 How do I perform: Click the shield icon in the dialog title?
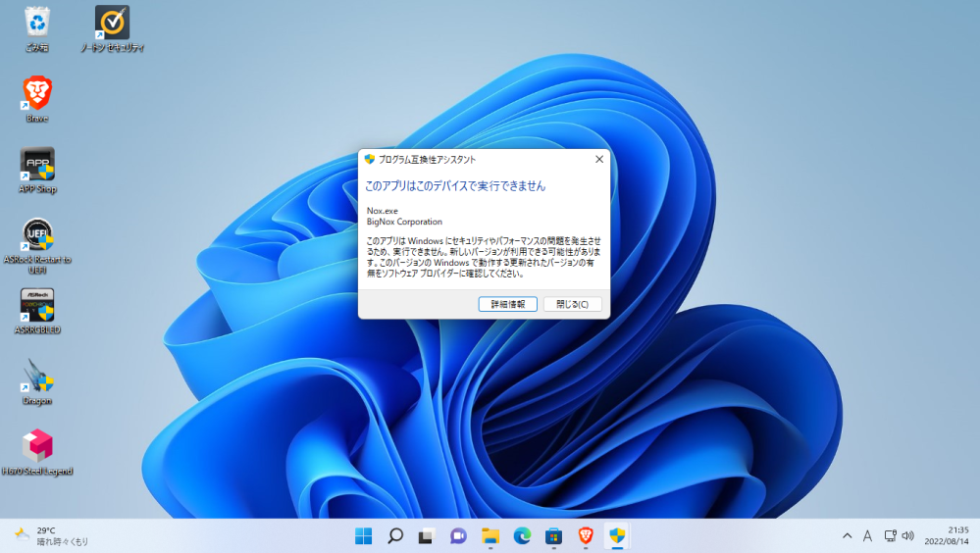point(370,160)
